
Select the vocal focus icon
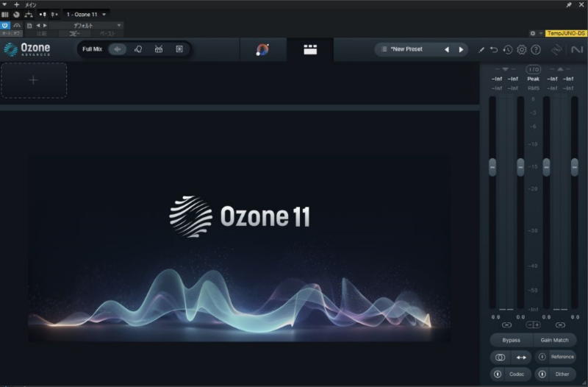(137, 49)
